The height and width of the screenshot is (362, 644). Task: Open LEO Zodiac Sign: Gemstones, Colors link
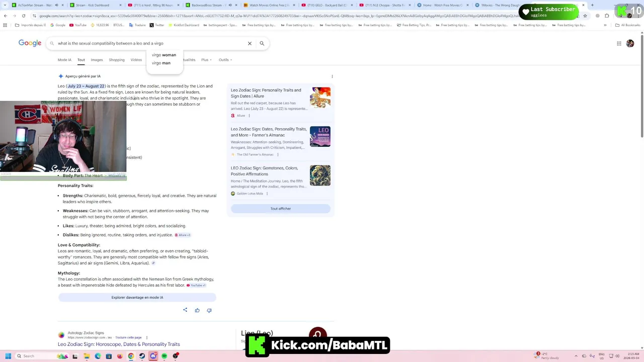pyautogui.click(x=265, y=171)
